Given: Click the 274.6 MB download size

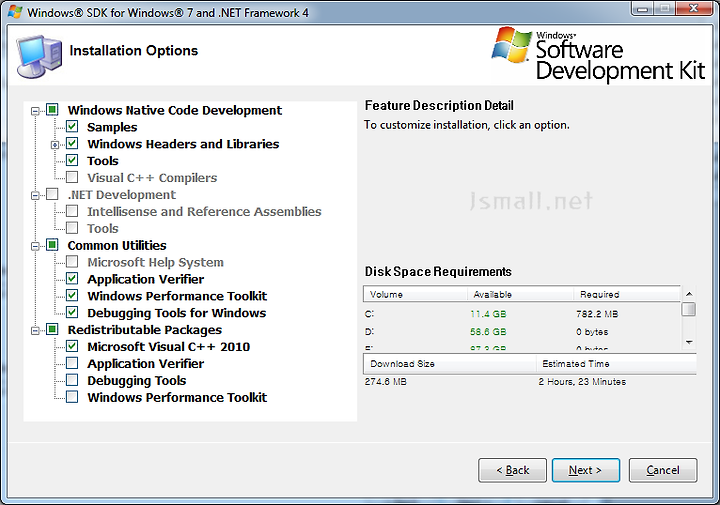Looking at the screenshot, I should click(386, 382).
